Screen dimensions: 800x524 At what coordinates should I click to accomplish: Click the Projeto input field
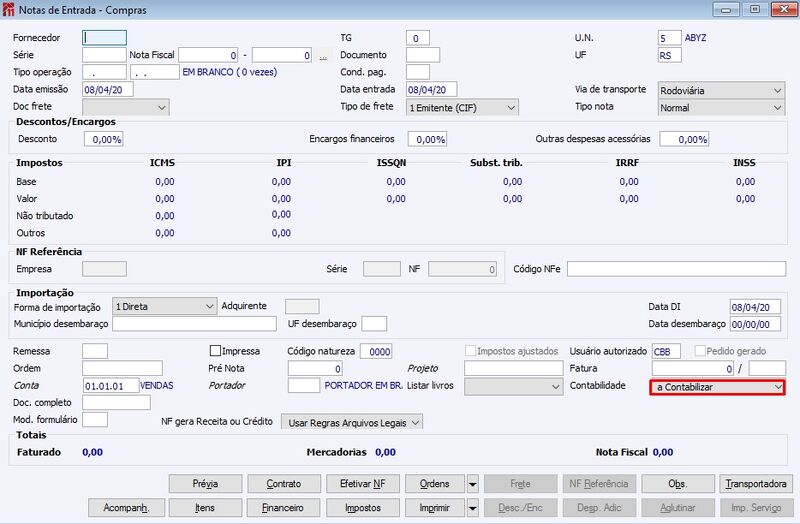(x=513, y=368)
